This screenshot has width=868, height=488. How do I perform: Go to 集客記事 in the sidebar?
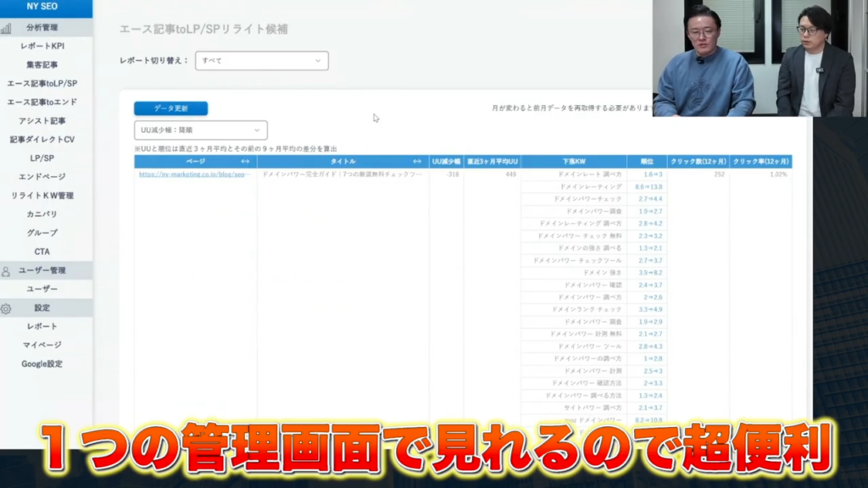pyautogui.click(x=42, y=64)
